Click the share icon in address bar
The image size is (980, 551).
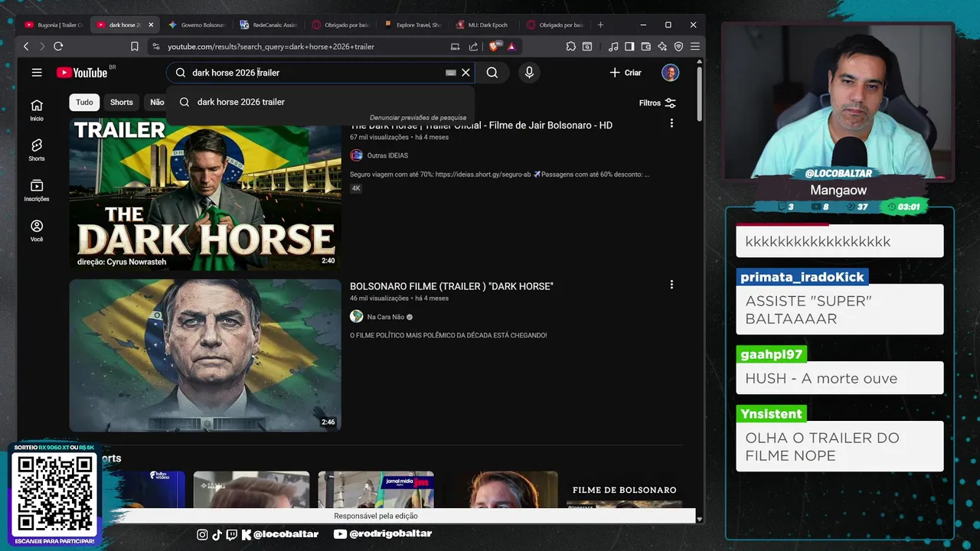coord(473,47)
